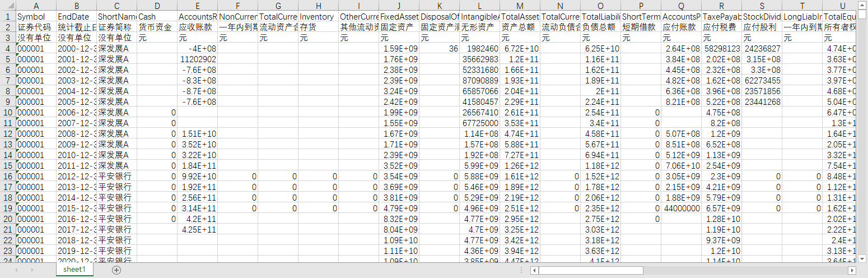Add a new sheet with the plus button
868x278 pixels.
tap(116, 270)
